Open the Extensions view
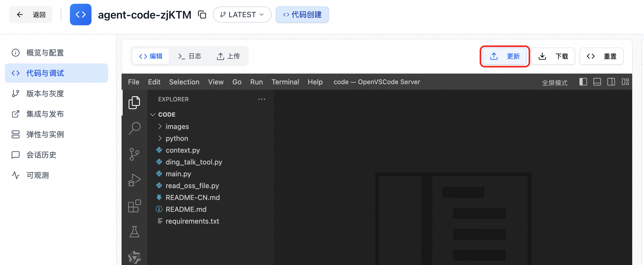 tap(135, 206)
